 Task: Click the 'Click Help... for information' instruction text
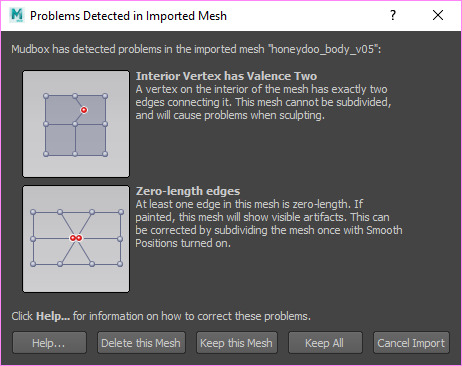point(161,316)
